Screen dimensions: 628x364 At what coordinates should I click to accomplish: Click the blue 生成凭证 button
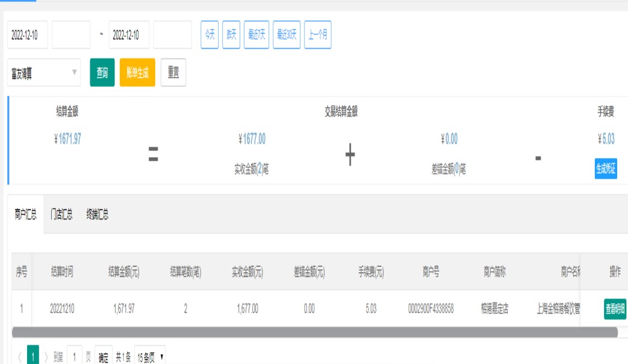(606, 169)
